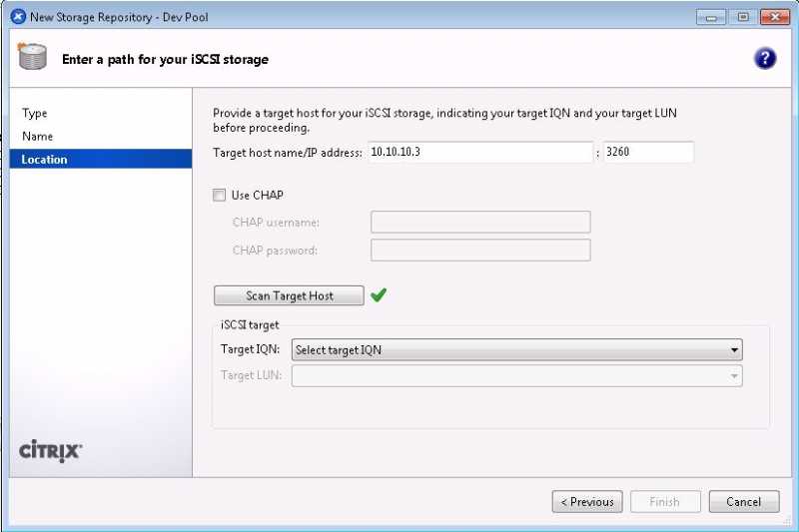
Task: Click the Citrix logo
Action: (x=51, y=450)
